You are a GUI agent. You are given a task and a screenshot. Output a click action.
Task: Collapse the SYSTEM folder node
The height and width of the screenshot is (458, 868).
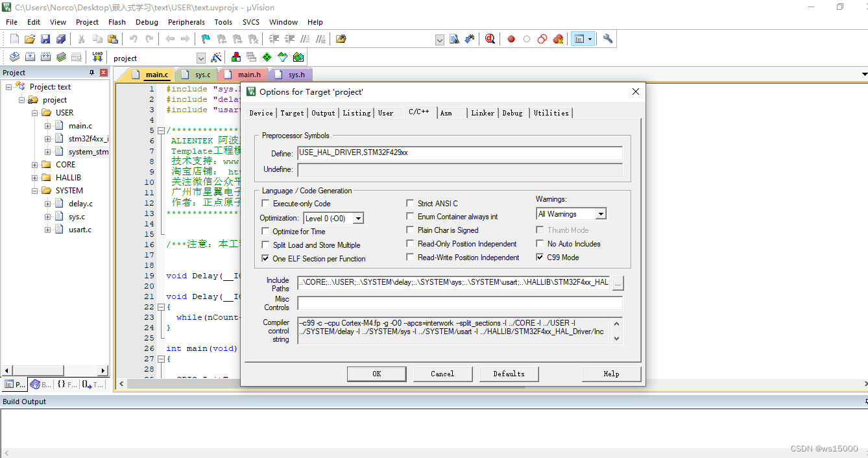click(34, 191)
